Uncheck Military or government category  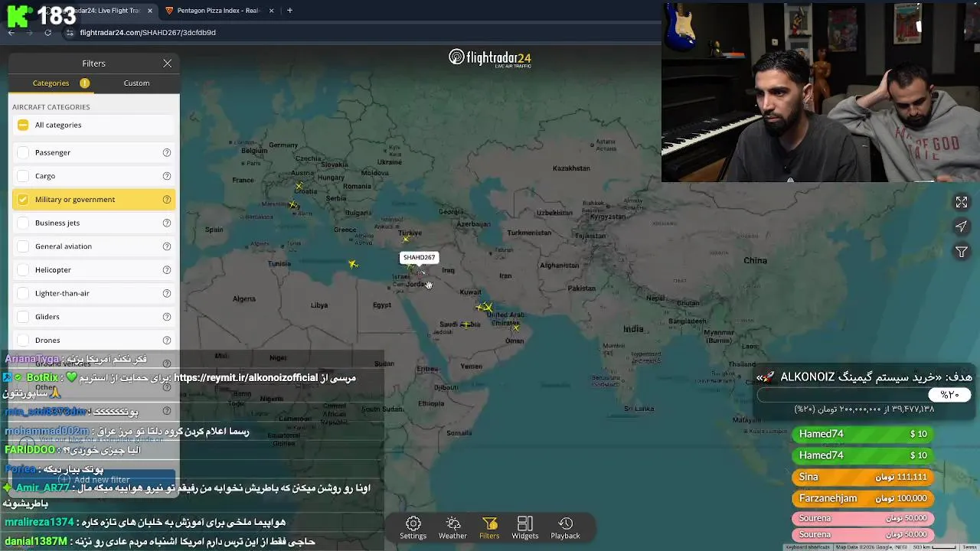23,200
